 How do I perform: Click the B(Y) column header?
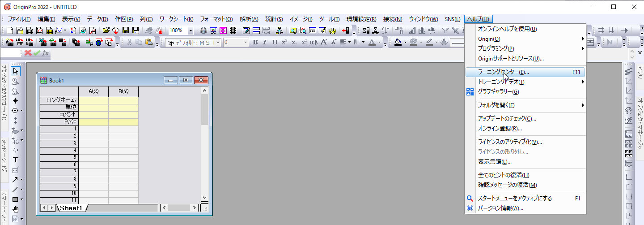click(123, 91)
